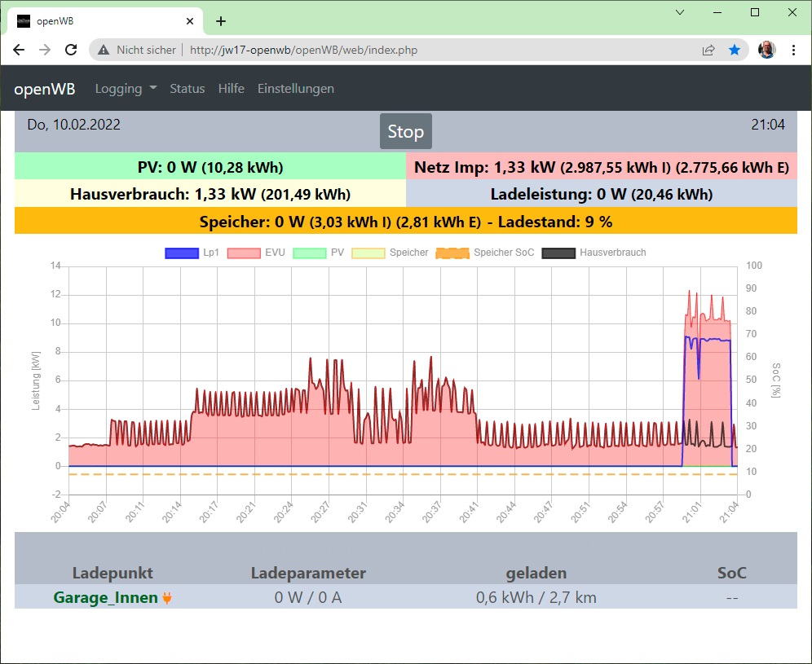The width and height of the screenshot is (812, 664).
Task: Click the browser back arrow
Action: tap(19, 50)
